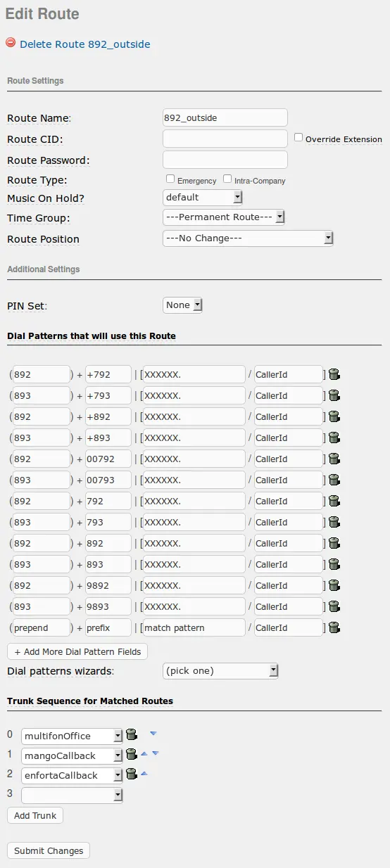Open the Delete Route 892_outside link
The width and height of the screenshot is (390, 868).
tap(84, 44)
